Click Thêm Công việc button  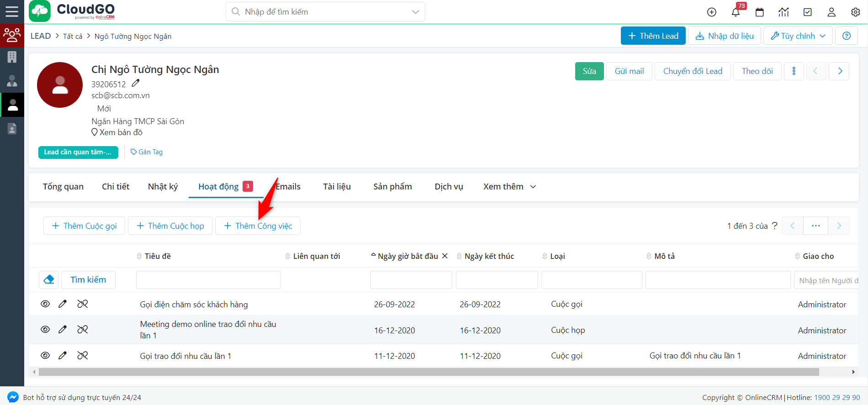pyautogui.click(x=258, y=226)
